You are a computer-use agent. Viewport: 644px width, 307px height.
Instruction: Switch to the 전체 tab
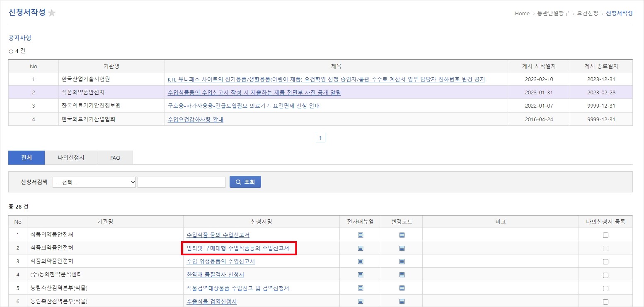[27, 158]
